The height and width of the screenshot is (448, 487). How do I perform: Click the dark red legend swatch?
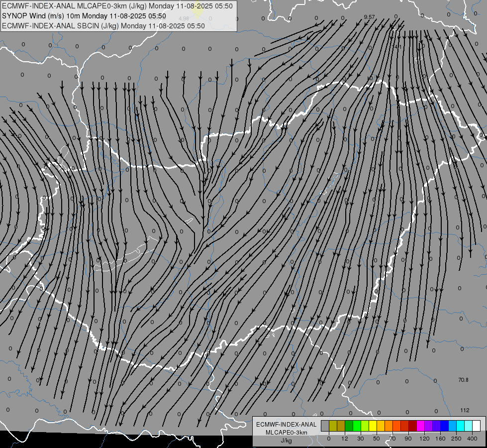click(413, 426)
